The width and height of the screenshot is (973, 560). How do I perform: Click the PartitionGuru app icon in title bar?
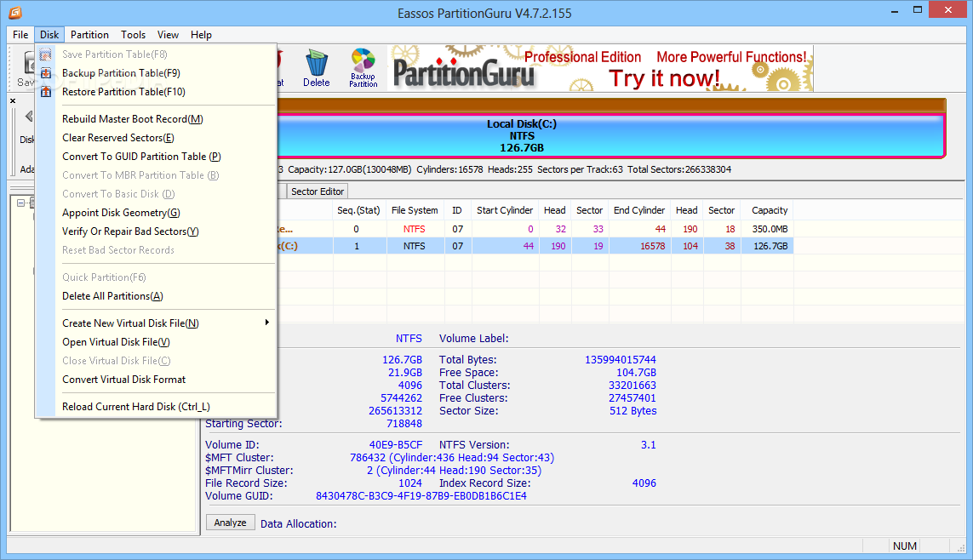[14, 12]
